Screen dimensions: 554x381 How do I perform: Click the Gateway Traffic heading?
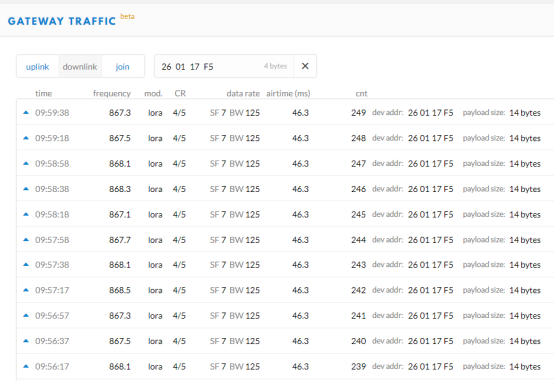pos(62,21)
